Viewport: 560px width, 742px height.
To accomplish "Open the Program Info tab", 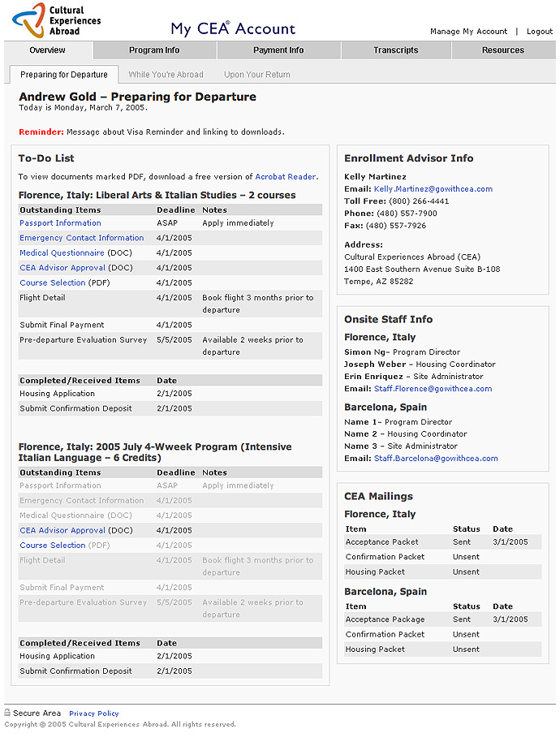I will pyautogui.click(x=154, y=50).
